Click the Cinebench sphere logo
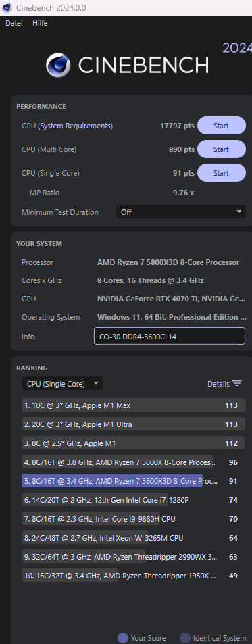This screenshot has width=252, height=644. pyautogui.click(x=58, y=65)
